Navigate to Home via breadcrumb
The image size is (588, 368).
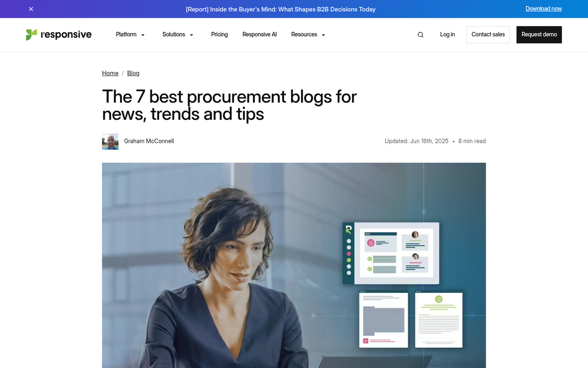click(x=110, y=73)
